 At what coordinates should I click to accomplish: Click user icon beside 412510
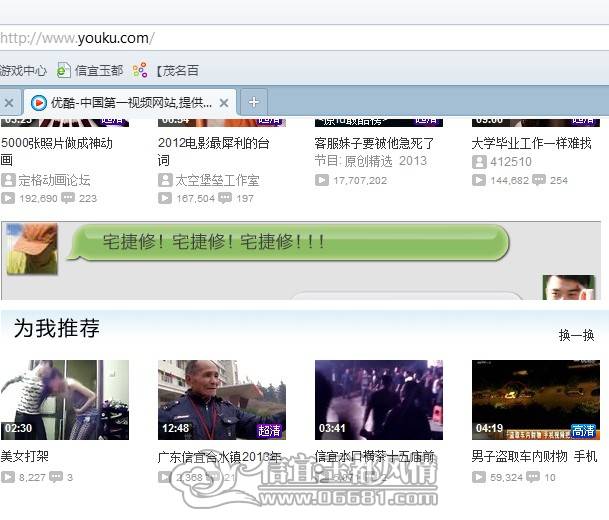[x=479, y=162]
